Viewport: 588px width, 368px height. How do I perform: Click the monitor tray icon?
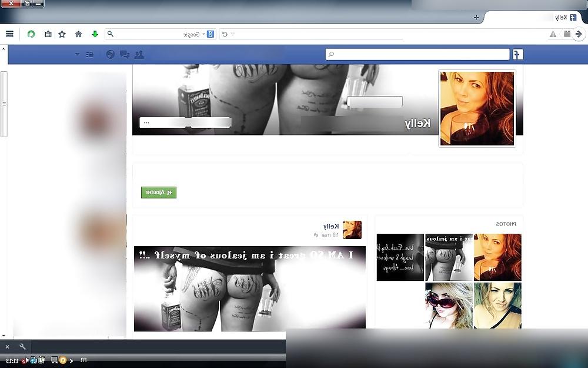pos(54,360)
